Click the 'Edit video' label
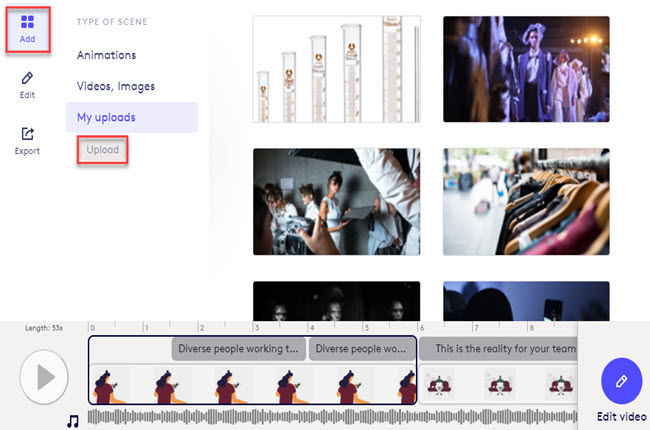This screenshot has height=430, width=650. click(621, 416)
